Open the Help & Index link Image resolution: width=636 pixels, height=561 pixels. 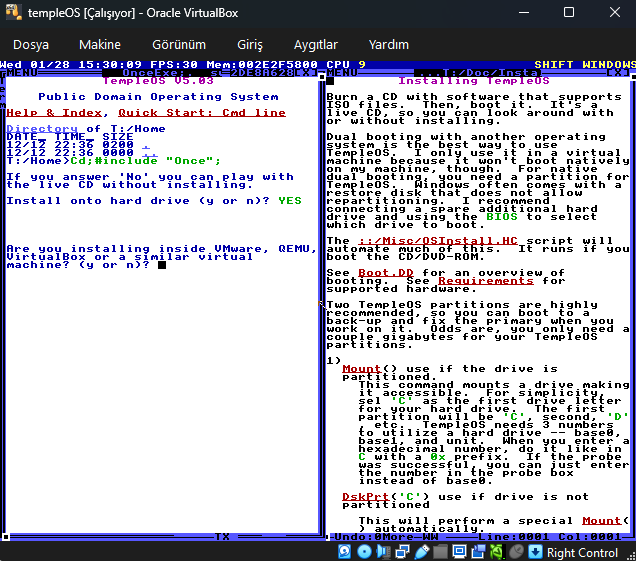click(54, 113)
